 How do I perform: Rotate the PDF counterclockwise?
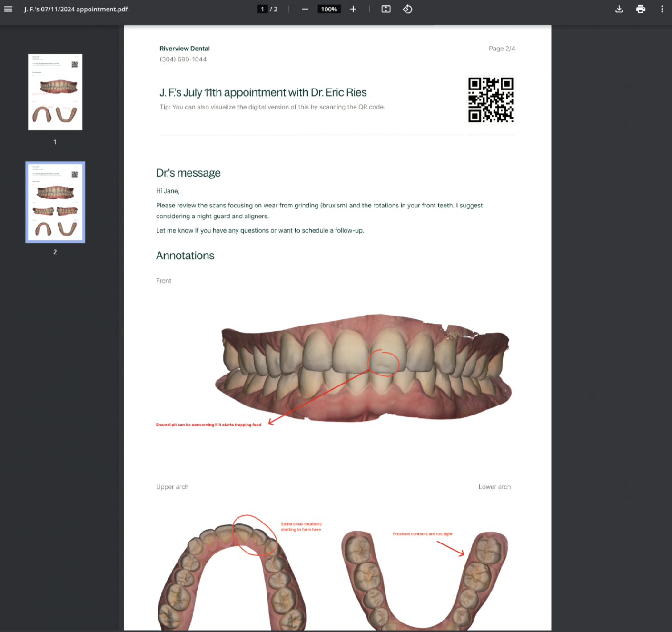pyautogui.click(x=407, y=9)
